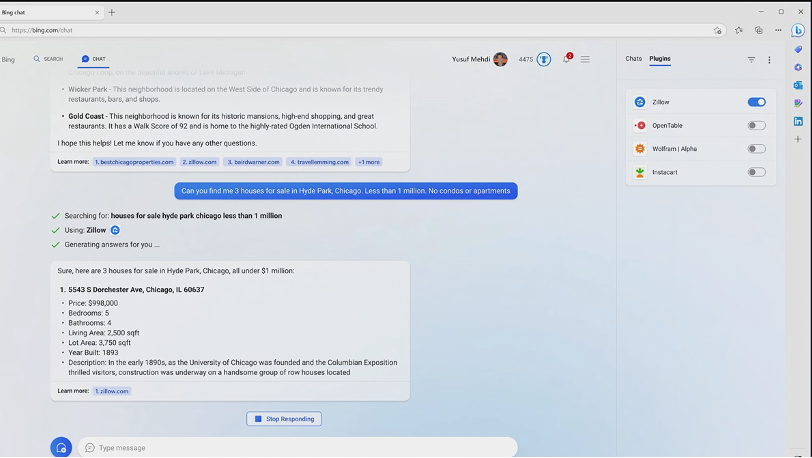The height and width of the screenshot is (458, 812).
Task: Click the Stop Responding button
Action: [x=284, y=419]
